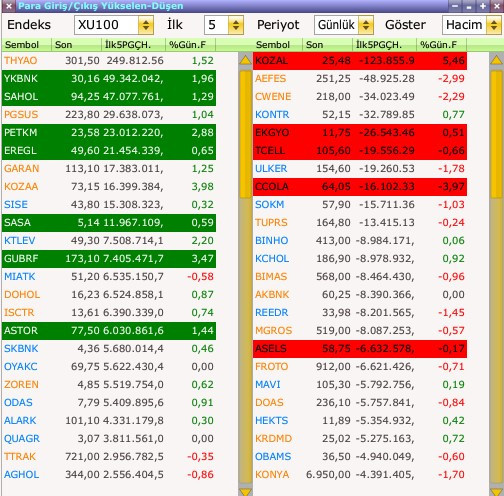Select the SISE symbol
The image size is (504, 496).
click(16, 205)
